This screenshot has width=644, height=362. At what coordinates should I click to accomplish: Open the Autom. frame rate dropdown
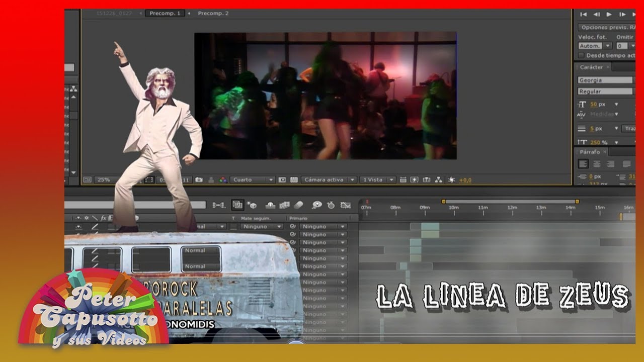(x=594, y=46)
